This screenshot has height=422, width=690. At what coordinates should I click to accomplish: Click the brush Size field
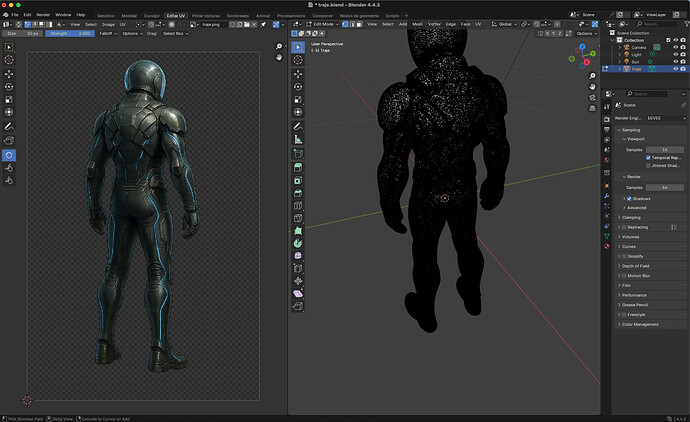(x=22, y=33)
